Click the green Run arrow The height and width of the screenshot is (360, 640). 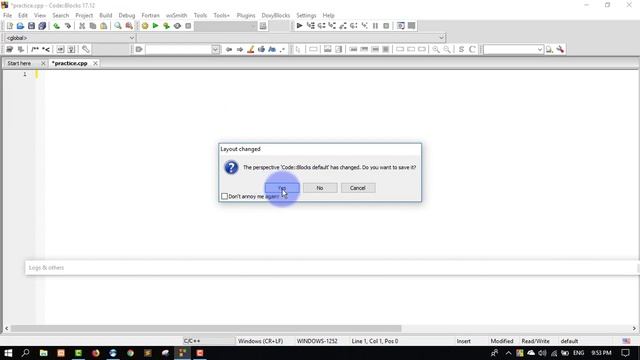[156, 26]
